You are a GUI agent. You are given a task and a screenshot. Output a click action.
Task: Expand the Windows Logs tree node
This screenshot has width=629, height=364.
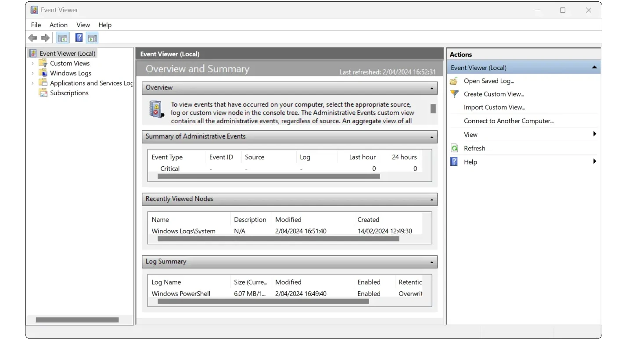(32, 73)
